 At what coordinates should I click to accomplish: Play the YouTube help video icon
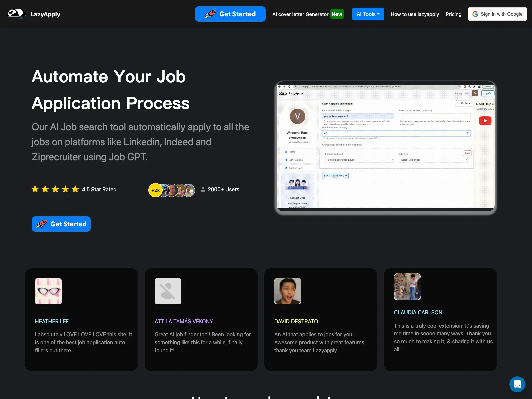(485, 121)
